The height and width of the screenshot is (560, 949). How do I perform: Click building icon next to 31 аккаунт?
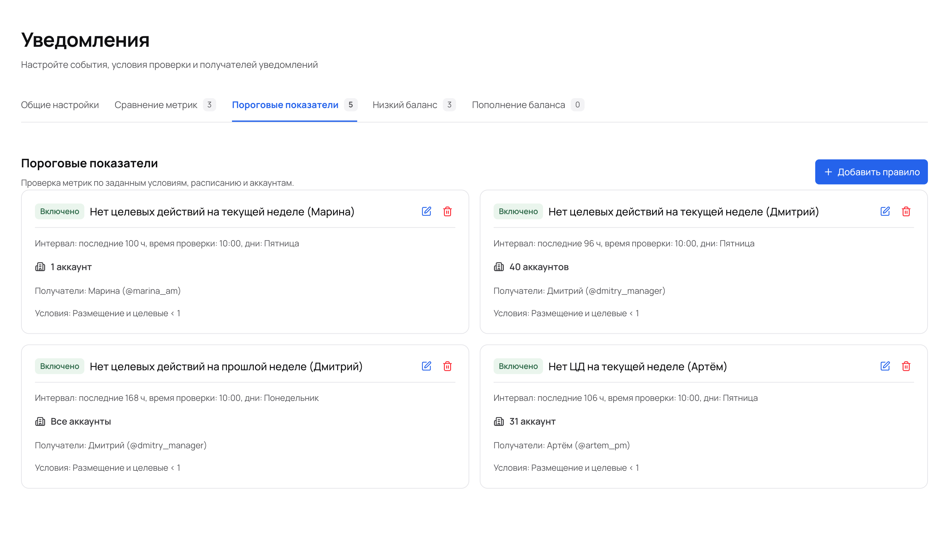499,422
